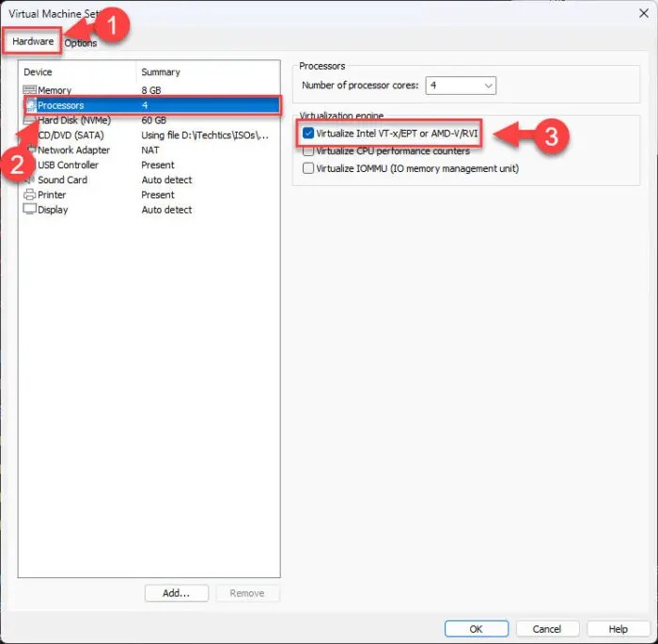Click the ISO file path summary

point(205,135)
